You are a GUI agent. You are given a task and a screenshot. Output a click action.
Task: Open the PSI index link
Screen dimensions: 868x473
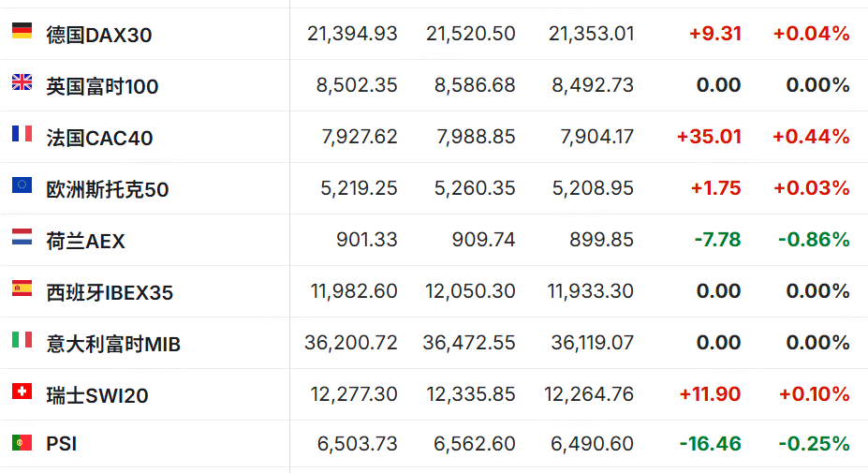(x=62, y=444)
